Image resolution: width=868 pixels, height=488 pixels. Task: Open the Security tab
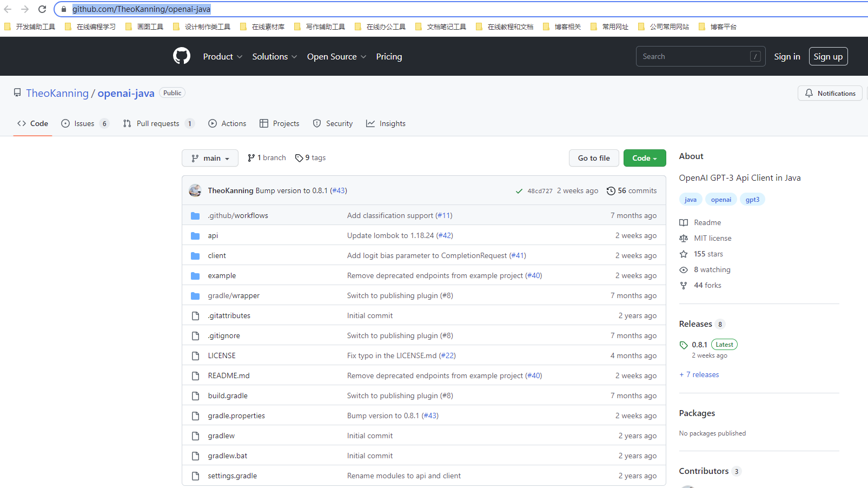click(x=333, y=123)
